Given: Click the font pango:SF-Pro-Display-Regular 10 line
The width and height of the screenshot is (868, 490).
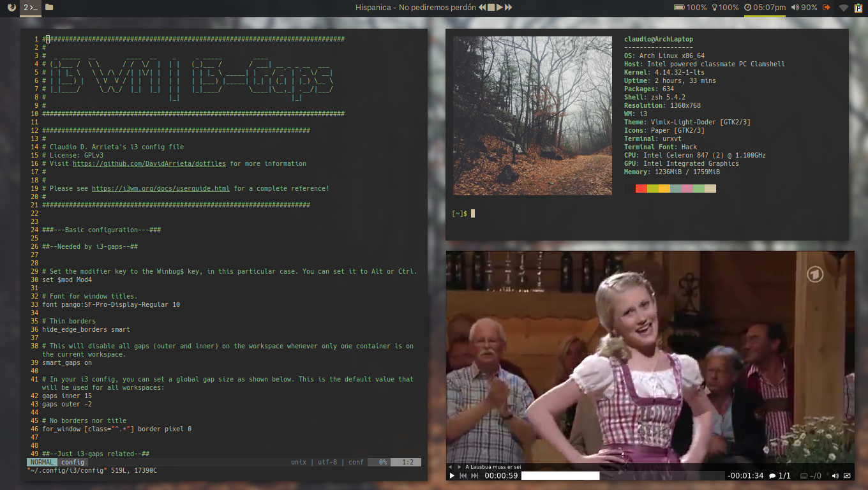Looking at the screenshot, I should pyautogui.click(x=111, y=304).
